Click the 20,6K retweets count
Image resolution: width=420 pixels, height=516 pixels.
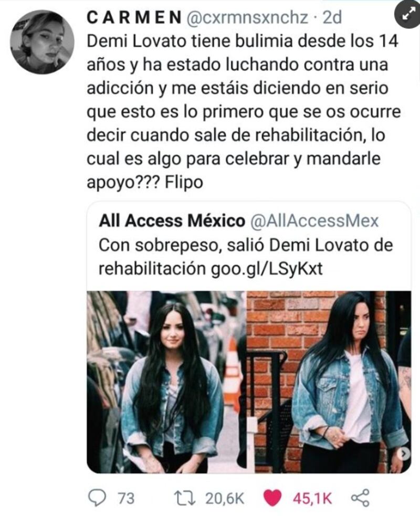(x=225, y=499)
